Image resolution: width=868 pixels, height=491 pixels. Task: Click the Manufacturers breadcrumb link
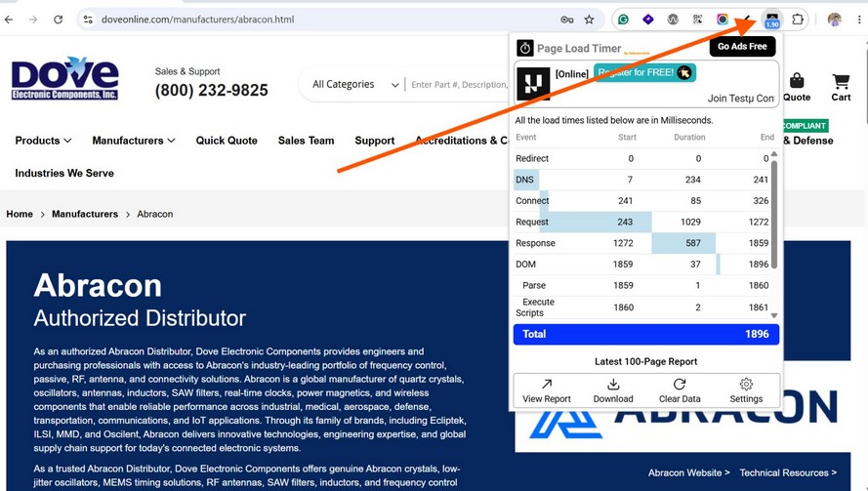click(85, 214)
